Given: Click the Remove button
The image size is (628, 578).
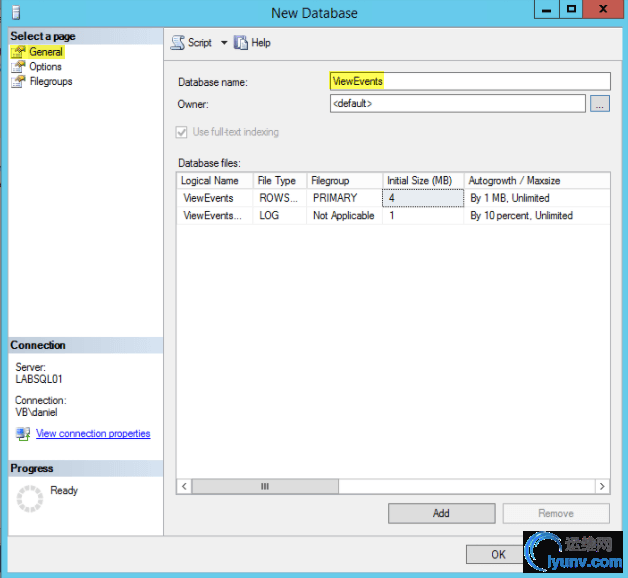Looking at the screenshot, I should tap(556, 513).
